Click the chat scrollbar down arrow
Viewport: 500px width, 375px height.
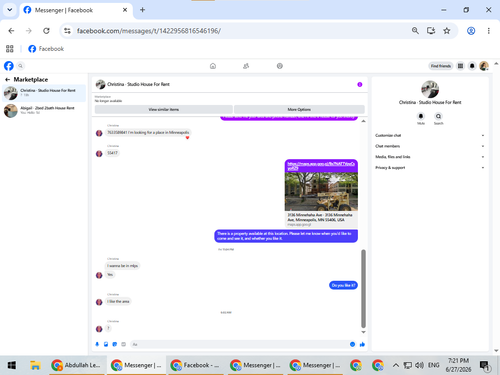(x=363, y=332)
